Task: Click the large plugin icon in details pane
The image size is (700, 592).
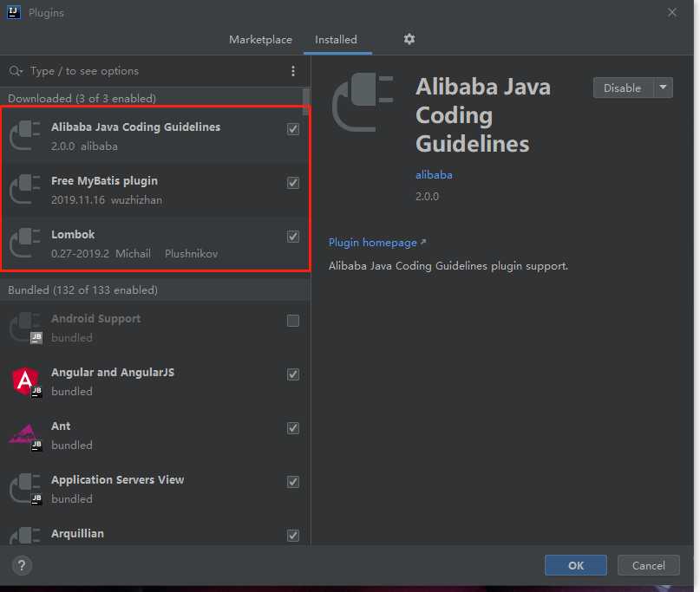Action: coord(363,103)
